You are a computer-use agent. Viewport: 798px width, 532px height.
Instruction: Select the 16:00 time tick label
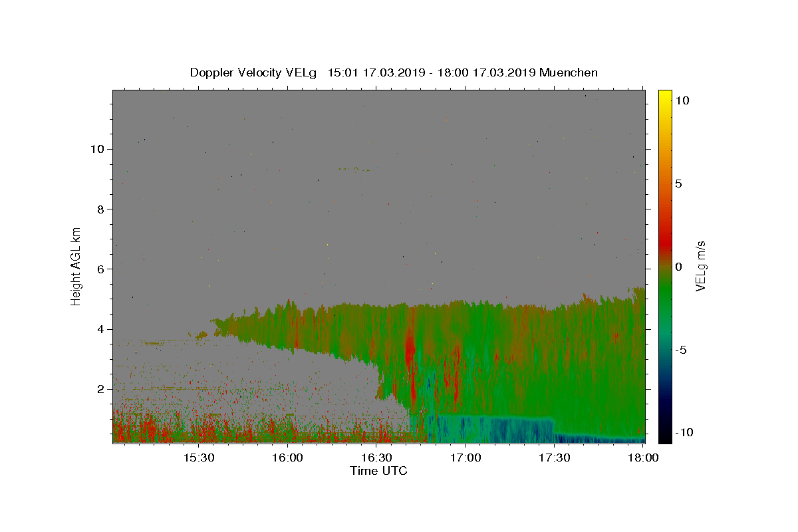pyautogui.click(x=287, y=458)
